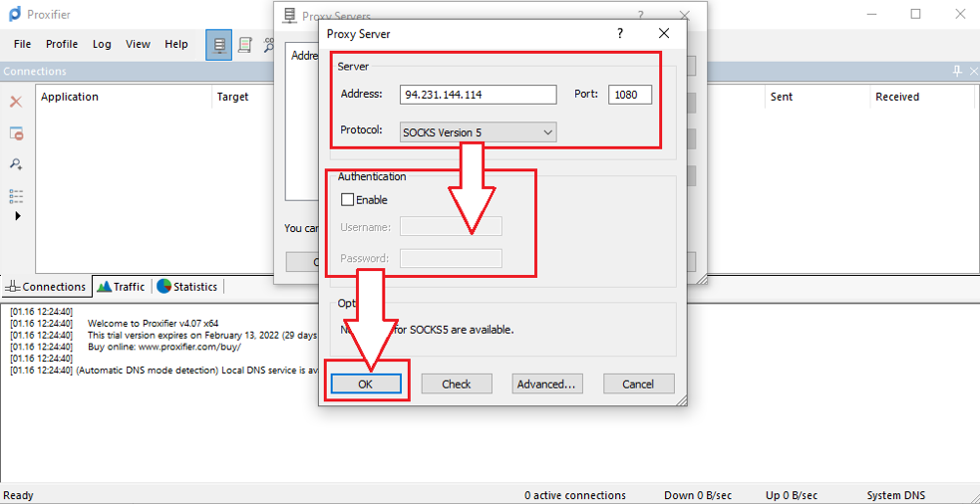
Task: Open the Help menu
Action: [176, 44]
